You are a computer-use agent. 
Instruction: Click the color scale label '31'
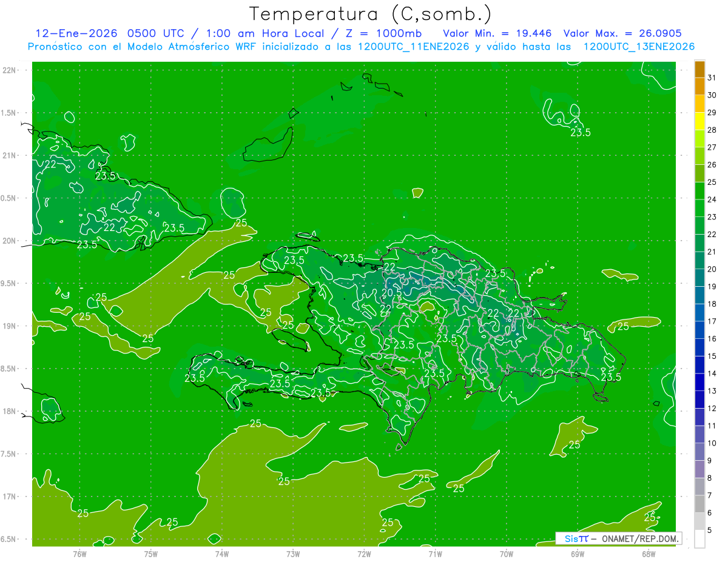click(712, 78)
